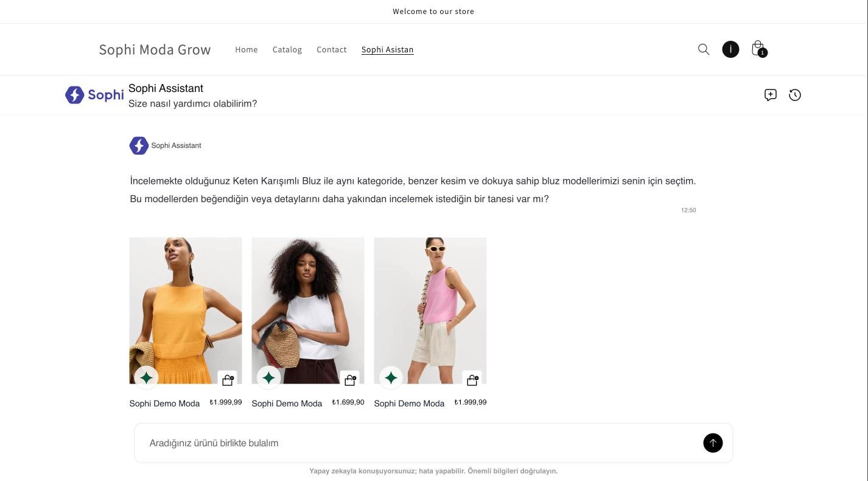Viewport: 868px width, 481px height.
Task: Go to the Home menu item
Action: click(247, 49)
